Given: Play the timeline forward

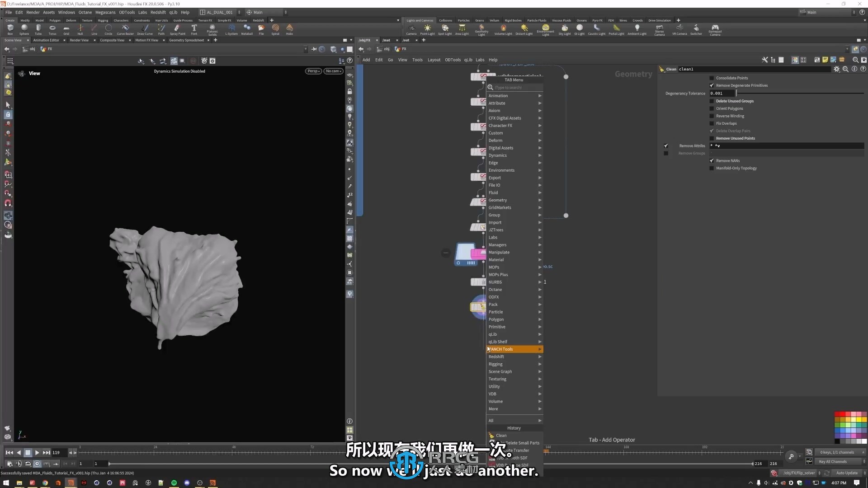Looking at the screenshot, I should [x=37, y=452].
